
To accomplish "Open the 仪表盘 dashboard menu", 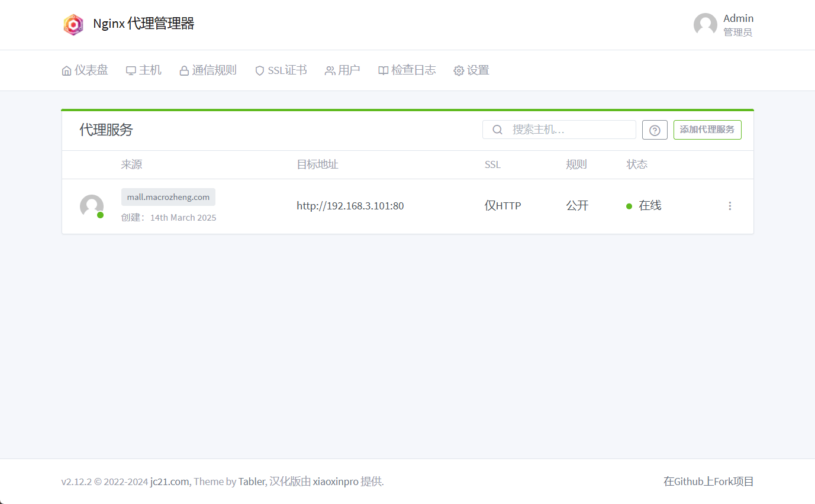I will click(x=85, y=70).
